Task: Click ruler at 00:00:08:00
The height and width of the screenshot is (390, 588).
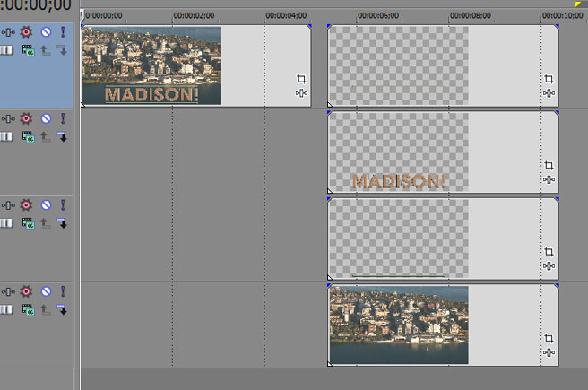Action: (x=471, y=16)
